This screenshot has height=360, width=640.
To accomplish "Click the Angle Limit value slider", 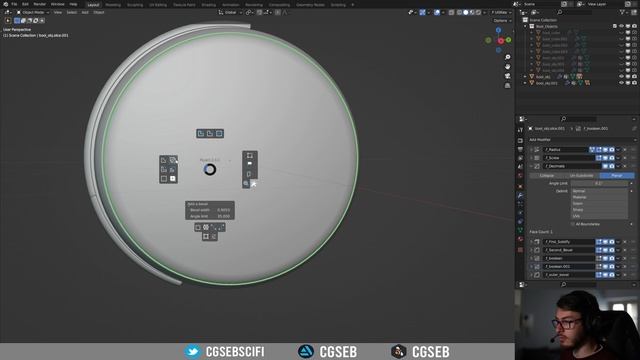I will click(599, 184).
